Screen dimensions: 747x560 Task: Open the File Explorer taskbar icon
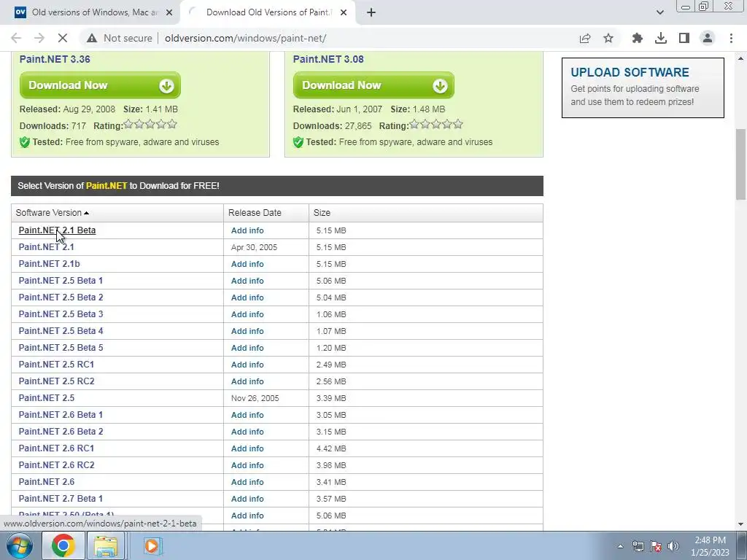click(106, 545)
